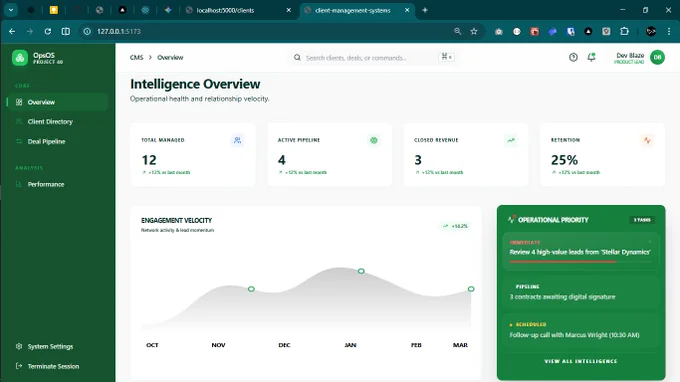Click the Overview breadcrumb text
The image size is (680, 382).
coord(170,58)
